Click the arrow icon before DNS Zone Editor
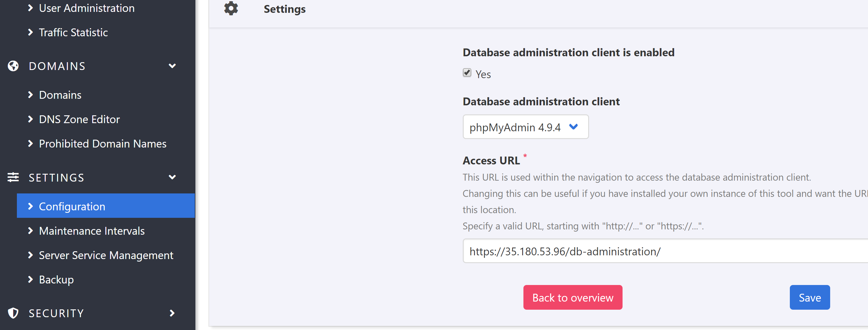 pos(30,119)
